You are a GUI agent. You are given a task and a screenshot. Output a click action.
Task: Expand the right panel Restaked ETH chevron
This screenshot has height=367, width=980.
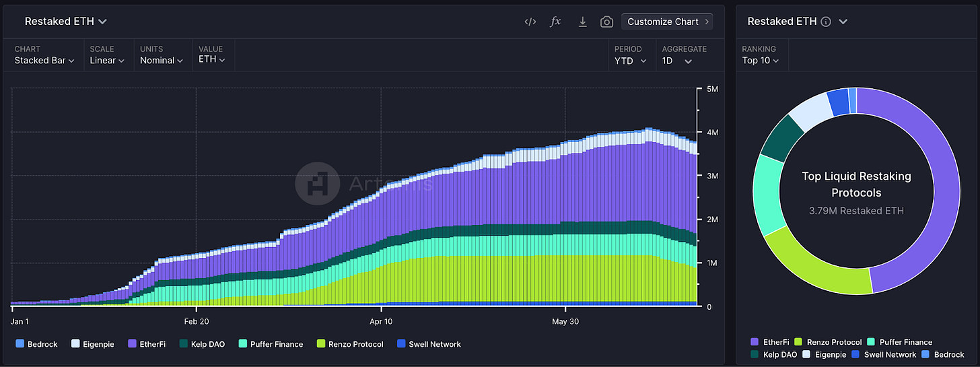[843, 22]
